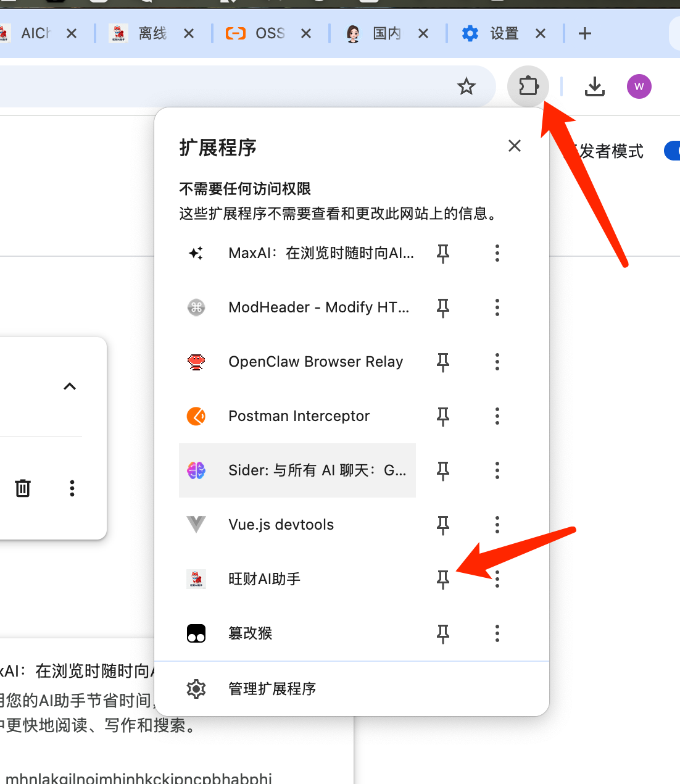Open the Postman Interceptor extension
This screenshot has height=784, width=680.
pos(297,416)
